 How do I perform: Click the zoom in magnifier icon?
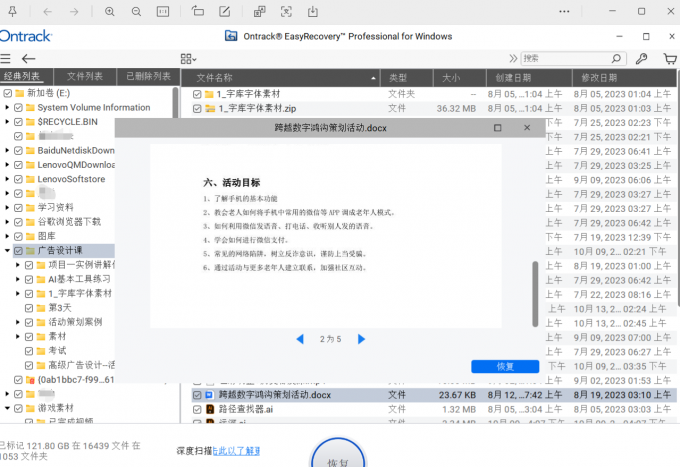point(110,12)
